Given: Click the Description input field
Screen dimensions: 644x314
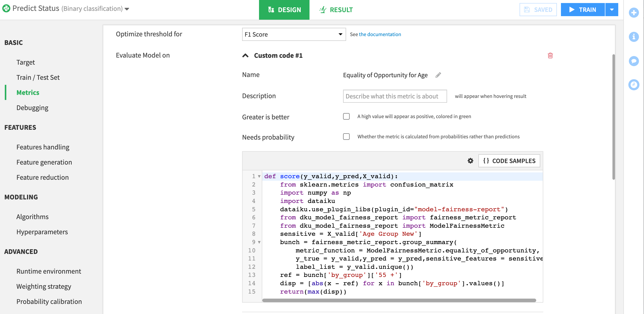Looking at the screenshot, I should pyautogui.click(x=395, y=96).
